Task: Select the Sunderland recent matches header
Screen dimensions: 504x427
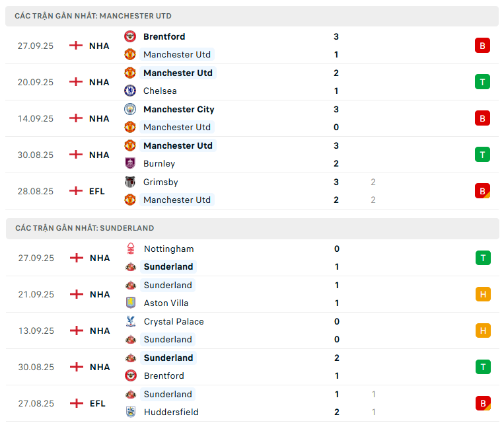Action: 85,228
